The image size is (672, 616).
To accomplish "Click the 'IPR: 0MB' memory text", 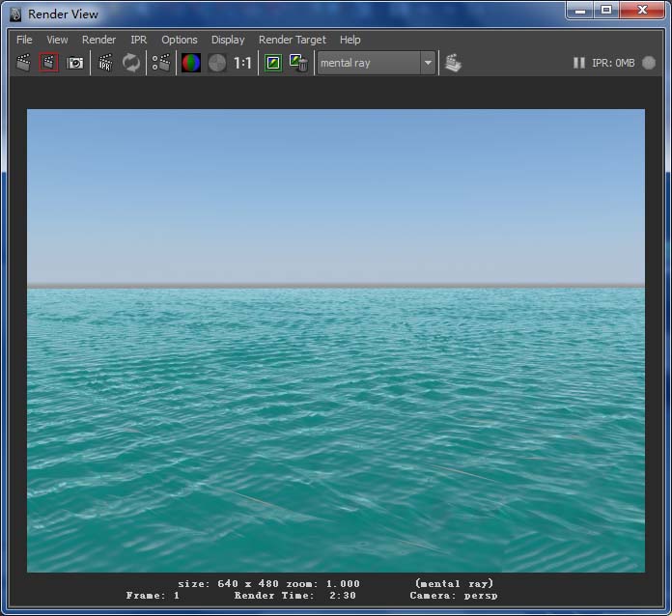I will (613, 63).
